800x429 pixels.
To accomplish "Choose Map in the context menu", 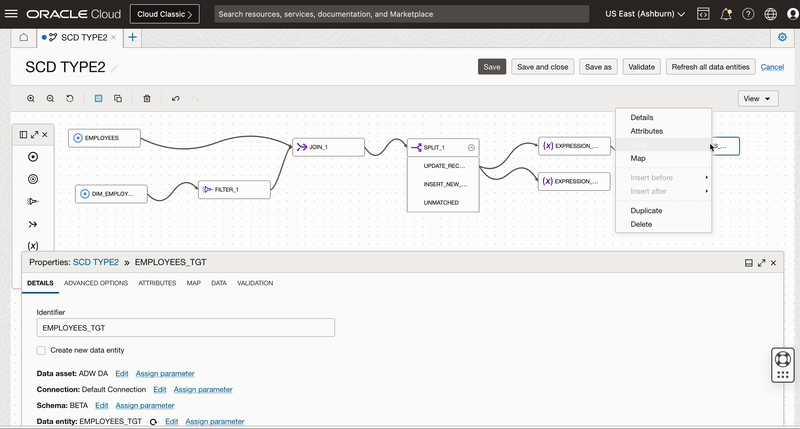I will [x=638, y=158].
